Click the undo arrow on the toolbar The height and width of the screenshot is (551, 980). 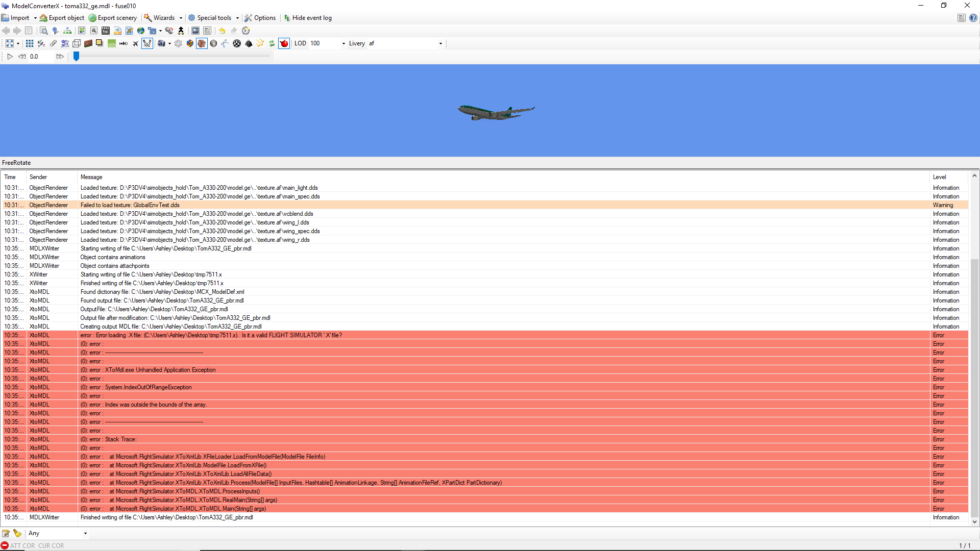222,31
